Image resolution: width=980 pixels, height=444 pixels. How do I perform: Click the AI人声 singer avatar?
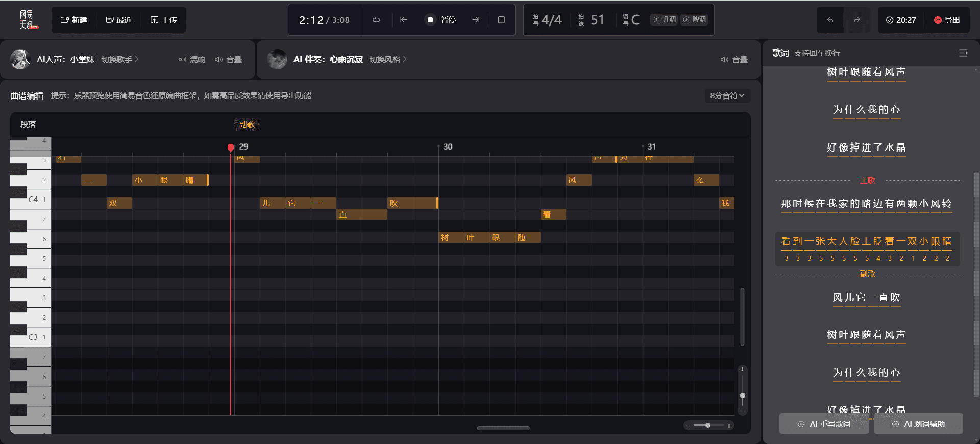coord(20,59)
